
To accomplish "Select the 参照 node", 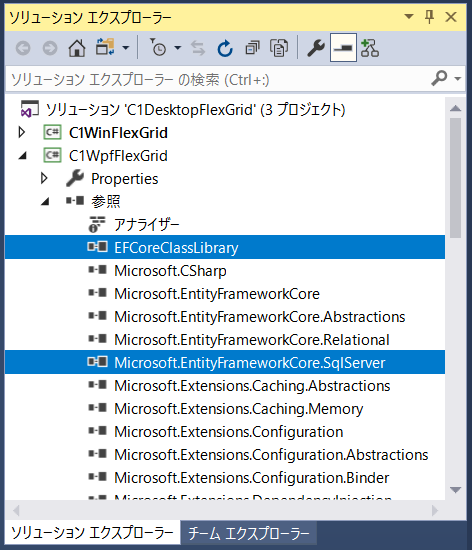I will click(106, 202).
